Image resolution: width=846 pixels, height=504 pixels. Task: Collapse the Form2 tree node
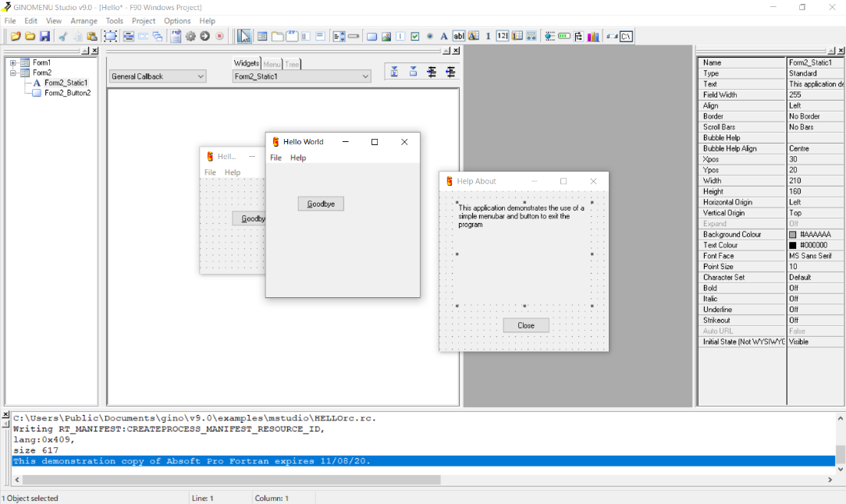13,73
